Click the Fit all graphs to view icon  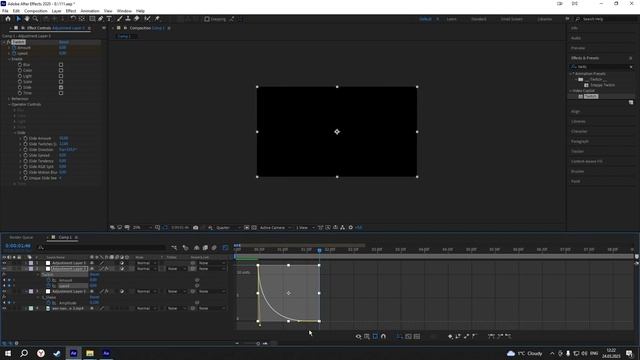point(417,336)
